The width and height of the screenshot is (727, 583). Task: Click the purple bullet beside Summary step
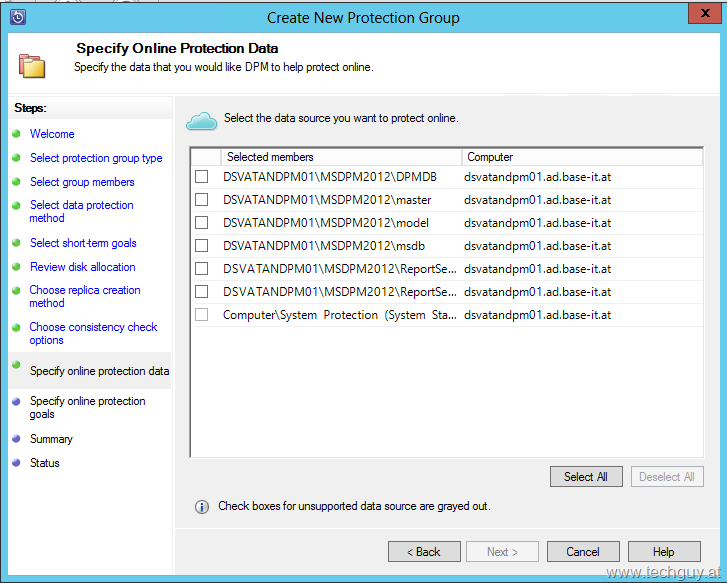click(16, 439)
